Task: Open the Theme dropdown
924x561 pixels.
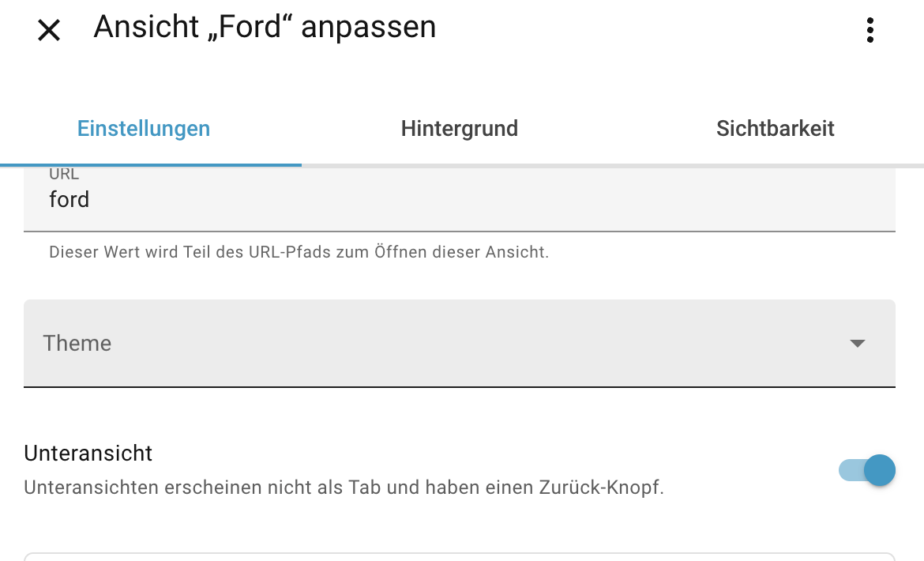Action: click(x=458, y=343)
